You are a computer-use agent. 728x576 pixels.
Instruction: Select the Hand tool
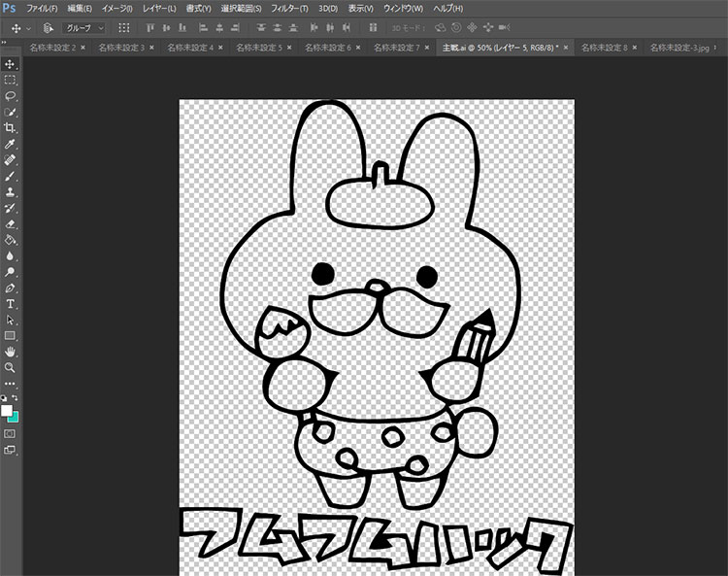tap(10, 352)
